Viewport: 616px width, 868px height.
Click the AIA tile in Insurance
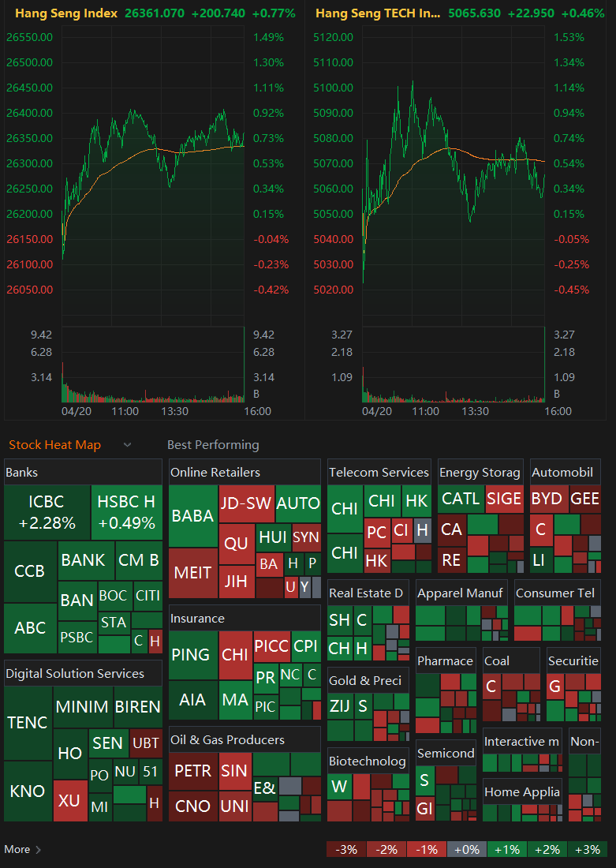click(x=193, y=700)
